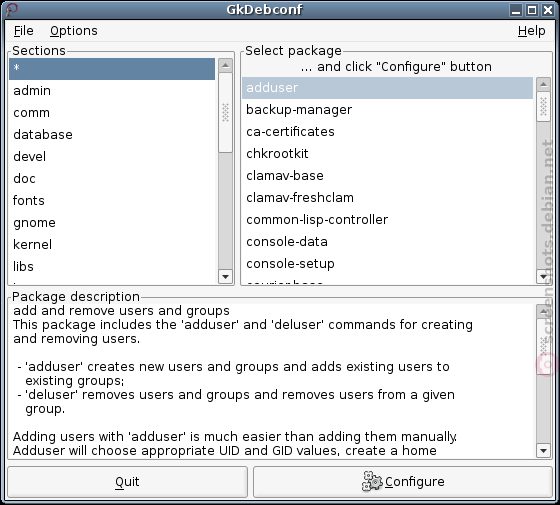The height and width of the screenshot is (505, 560).
Task: Click the Configure button
Action: [403, 481]
